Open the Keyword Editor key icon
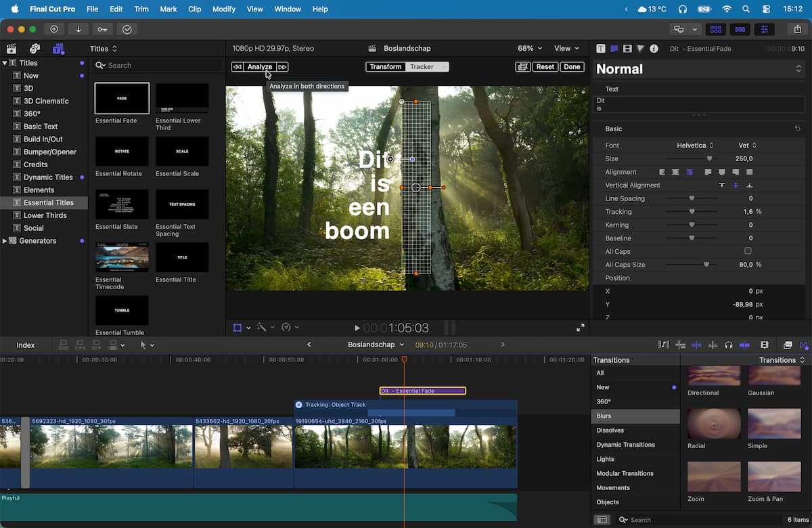Screen dimensions: 812x528 [x=102, y=29]
